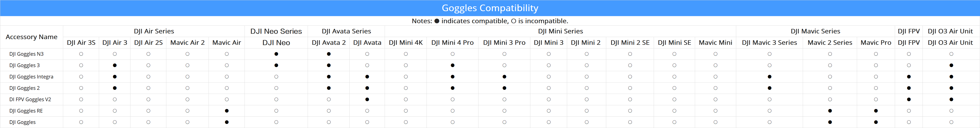Screen dimensions: 980x128
Task: Click the filled dot for FPV Goggles V2 and DJI FPV
Action: coord(909,99)
